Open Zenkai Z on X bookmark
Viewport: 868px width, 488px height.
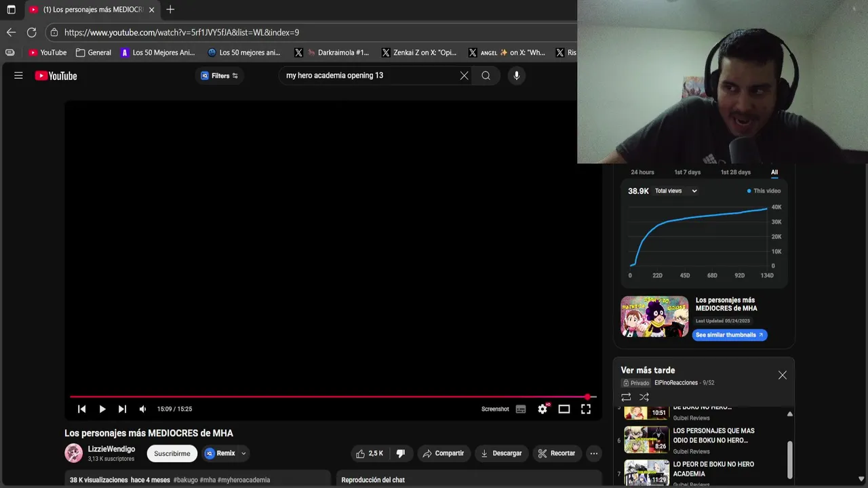[419, 52]
